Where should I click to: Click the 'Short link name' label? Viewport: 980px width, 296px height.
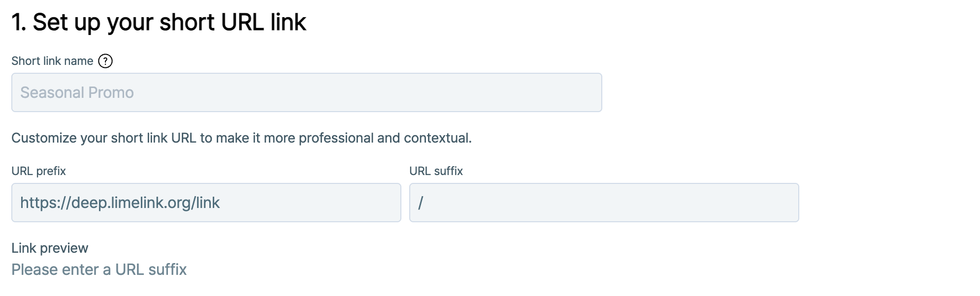52,61
